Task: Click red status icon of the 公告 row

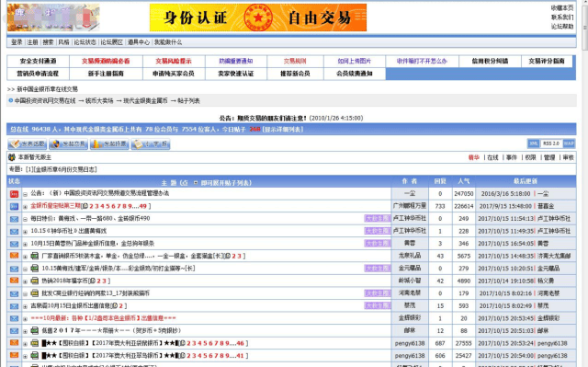Action: tap(15, 194)
